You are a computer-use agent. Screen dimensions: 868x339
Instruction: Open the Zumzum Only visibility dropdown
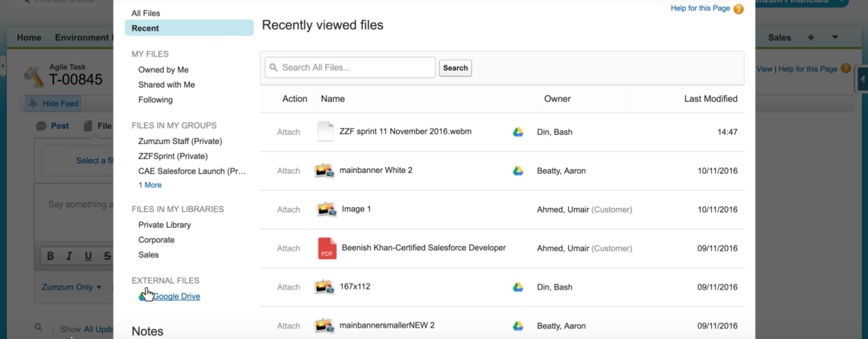(72, 287)
